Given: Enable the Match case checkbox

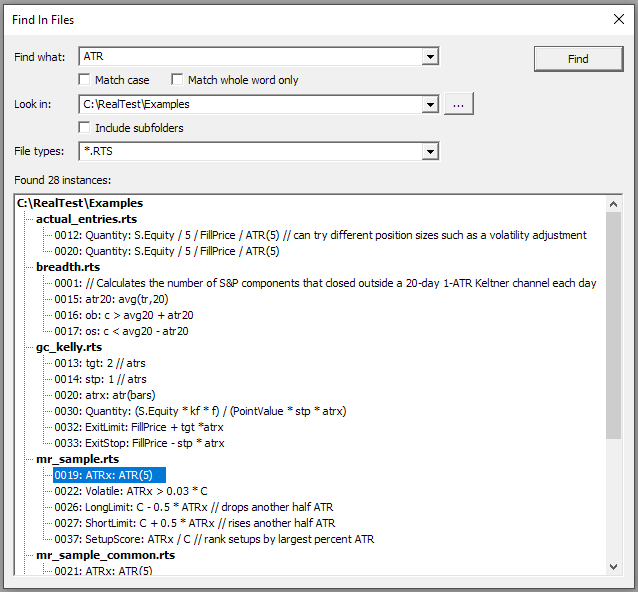Looking at the screenshot, I should 85,80.
